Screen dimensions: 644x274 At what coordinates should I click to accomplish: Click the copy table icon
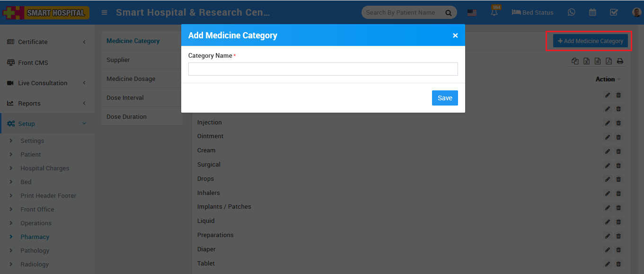point(575,61)
